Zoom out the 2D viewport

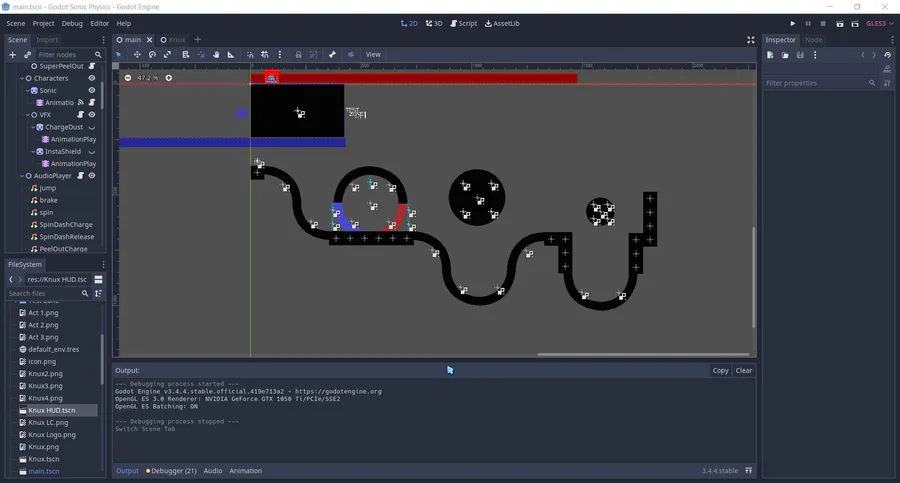[x=127, y=78]
